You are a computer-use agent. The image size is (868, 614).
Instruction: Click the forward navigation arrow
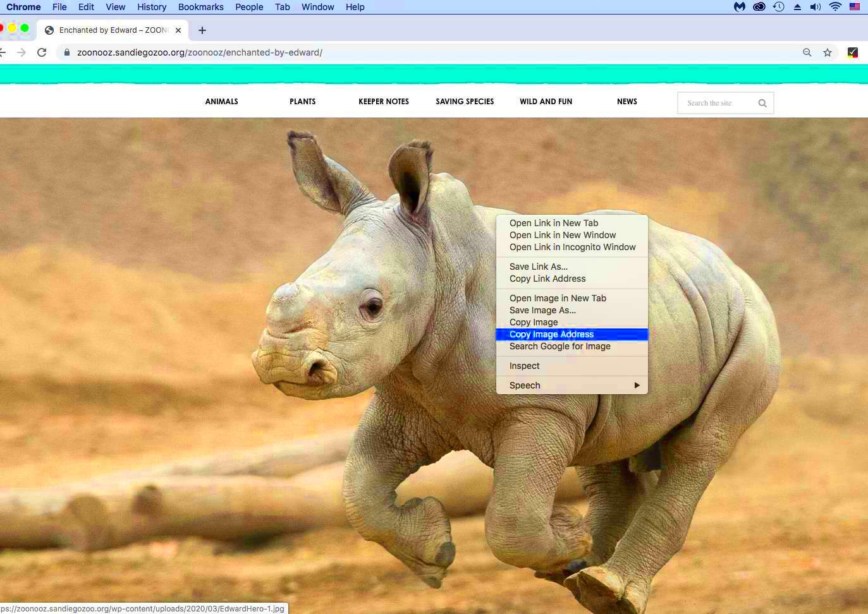click(21, 52)
